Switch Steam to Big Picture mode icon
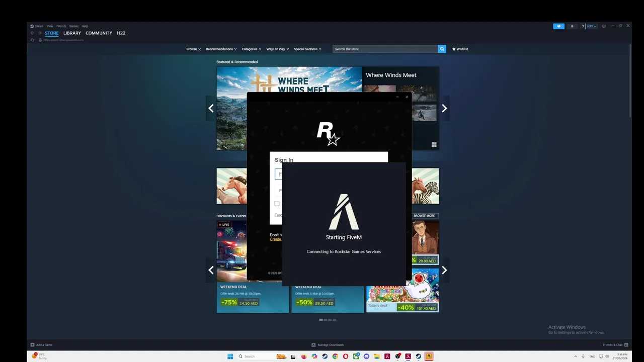 click(604, 26)
